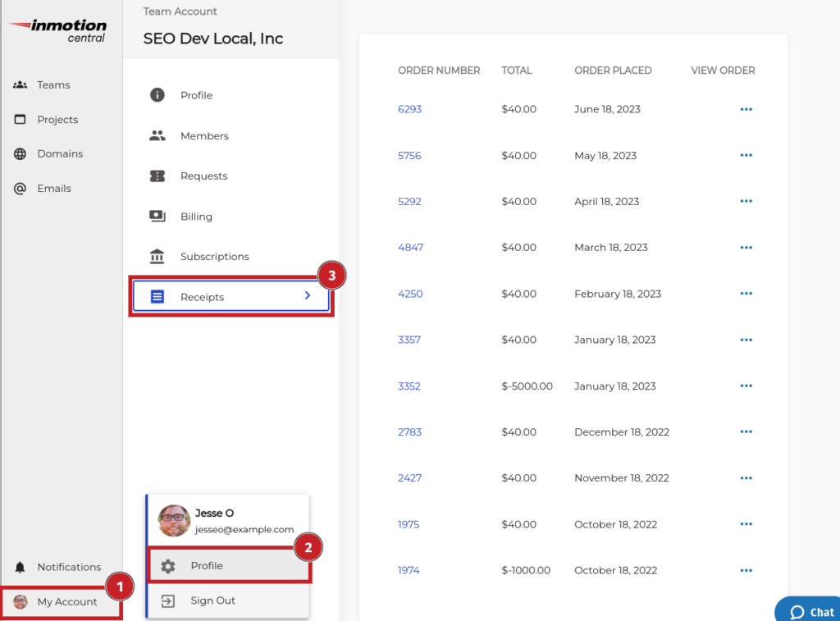Select the Teams icon in the sidebar

click(19, 84)
